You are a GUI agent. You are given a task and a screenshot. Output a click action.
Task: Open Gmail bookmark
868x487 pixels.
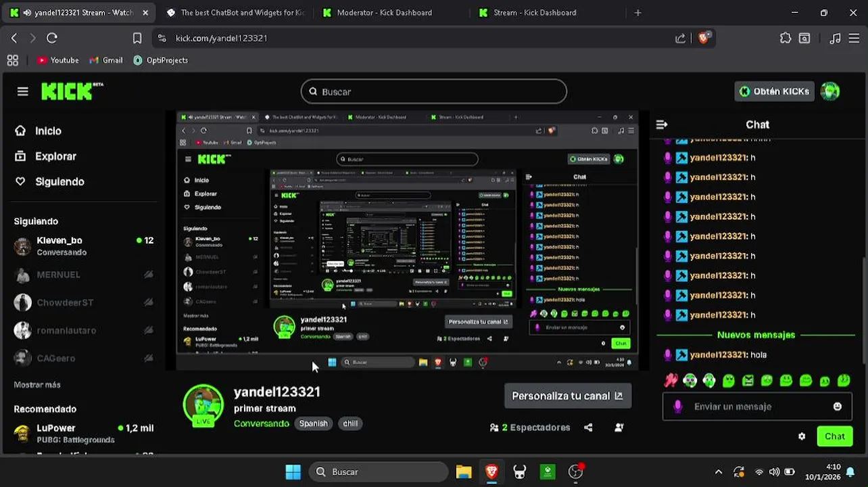[x=106, y=60]
